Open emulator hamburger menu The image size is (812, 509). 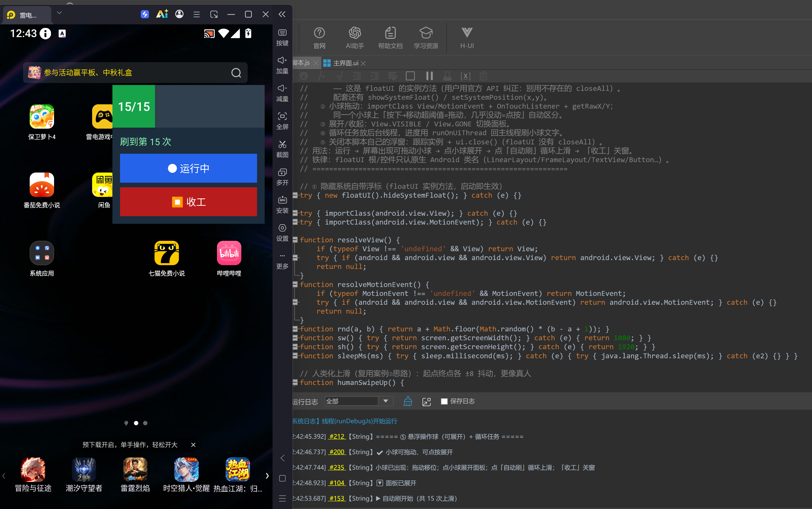click(197, 14)
